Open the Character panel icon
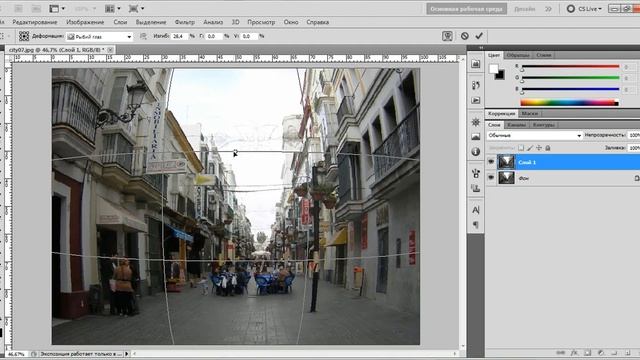This screenshot has width=640, height=360. coord(476,210)
